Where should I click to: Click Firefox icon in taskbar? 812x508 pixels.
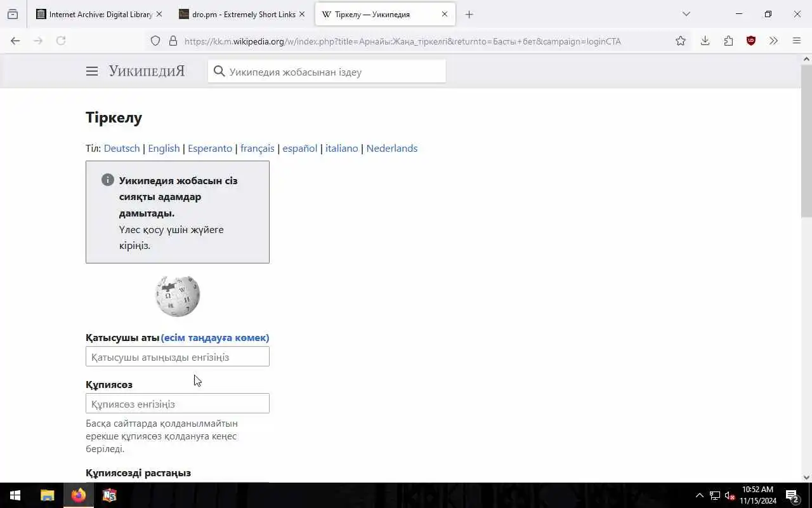point(79,495)
